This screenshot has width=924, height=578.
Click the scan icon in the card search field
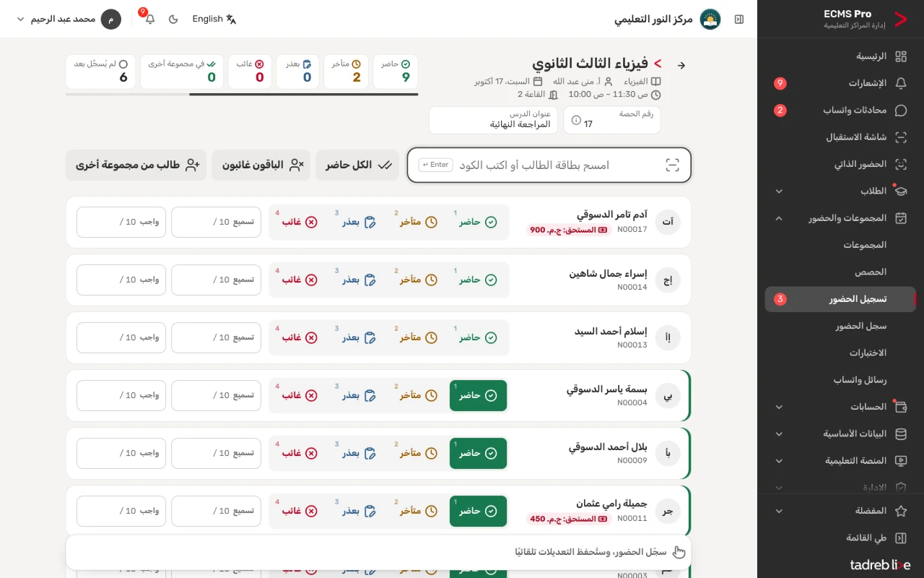672,165
